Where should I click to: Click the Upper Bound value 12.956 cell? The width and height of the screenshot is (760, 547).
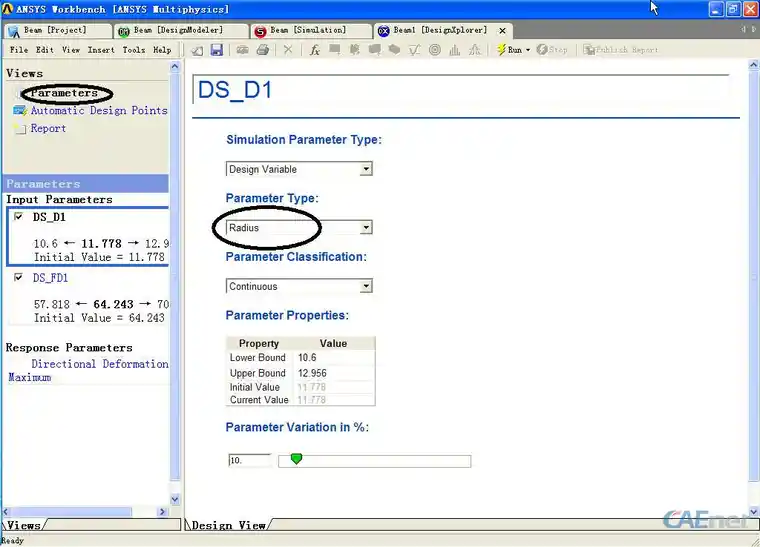(x=334, y=373)
